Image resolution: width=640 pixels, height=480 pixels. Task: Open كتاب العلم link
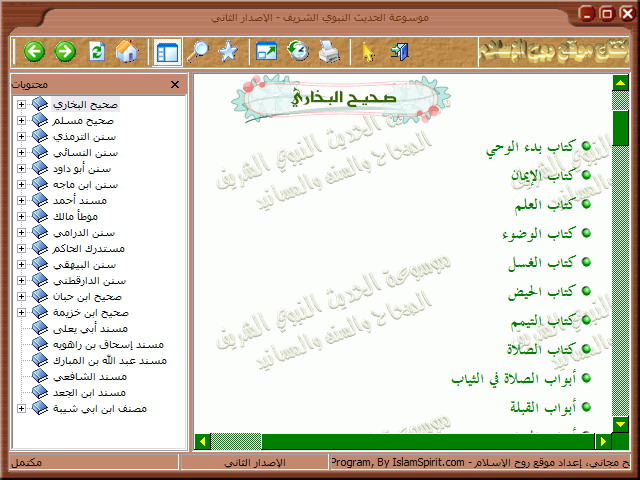(544, 204)
